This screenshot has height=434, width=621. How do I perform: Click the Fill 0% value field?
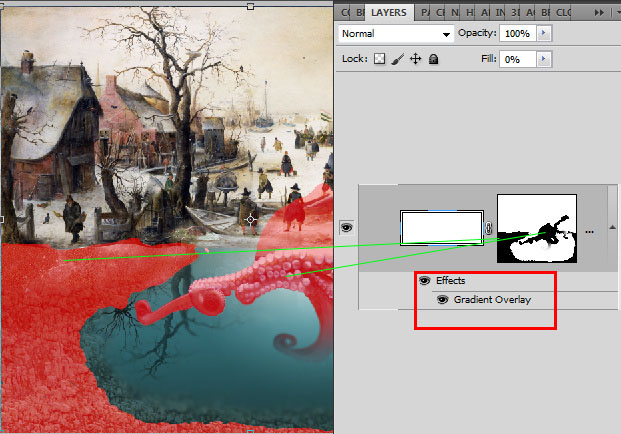pyautogui.click(x=518, y=59)
